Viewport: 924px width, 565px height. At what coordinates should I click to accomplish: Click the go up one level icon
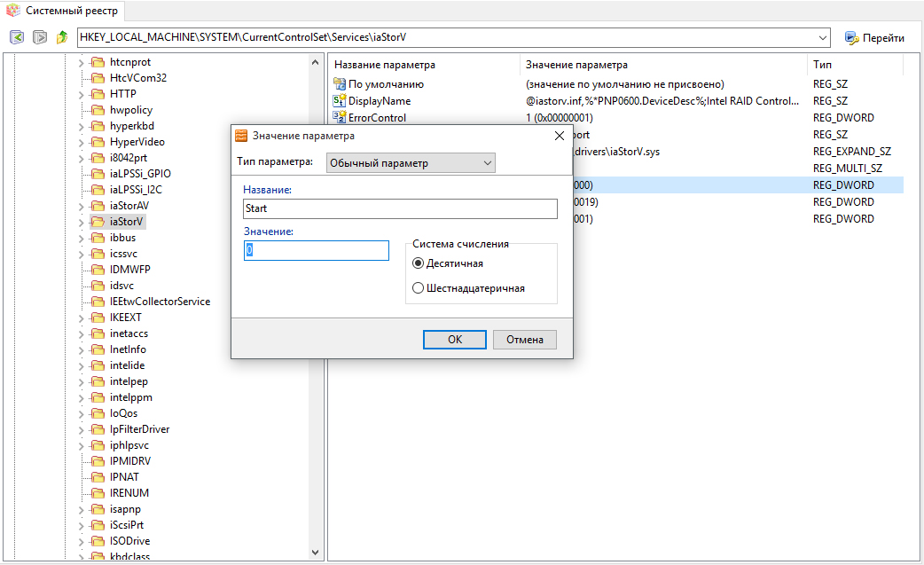click(x=62, y=37)
